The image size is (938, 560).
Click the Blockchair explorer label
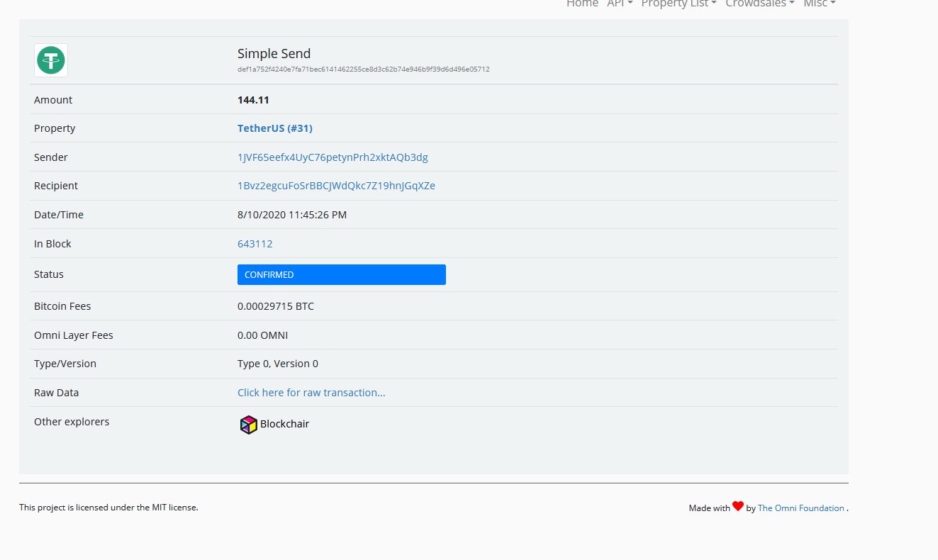[x=284, y=425]
